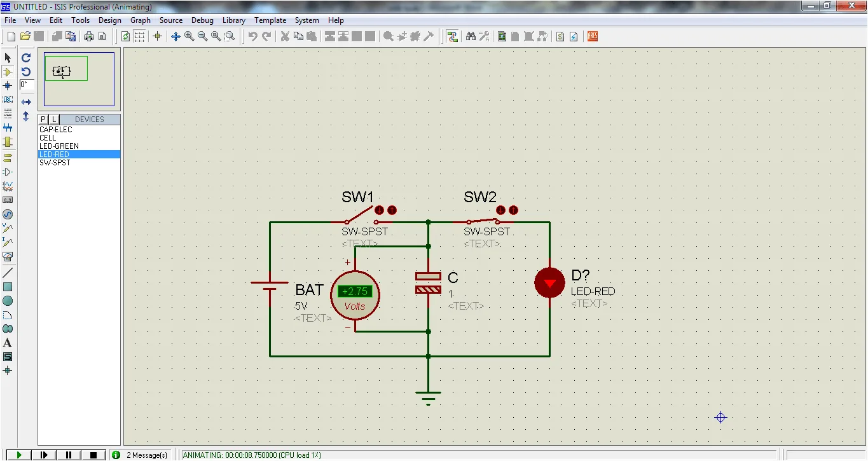Choose the Text Script Mode tool
Screen dimensions: 868x461
pos(8,114)
